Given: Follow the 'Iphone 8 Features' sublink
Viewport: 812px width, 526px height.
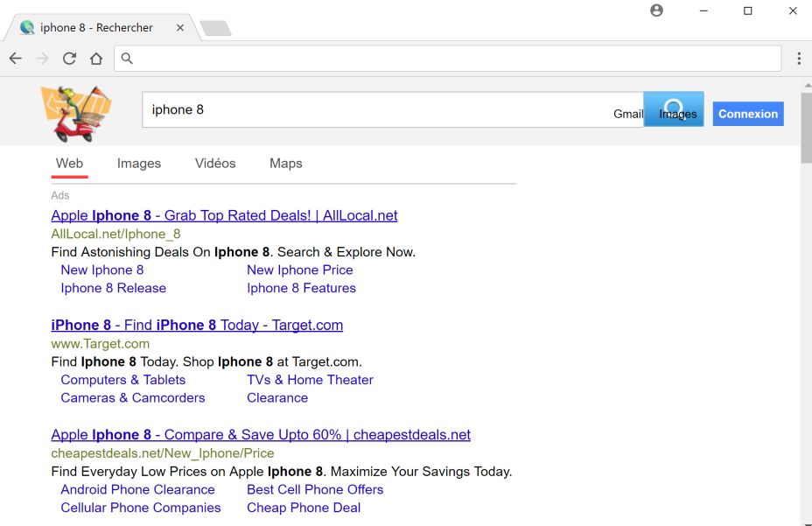Looking at the screenshot, I should pos(301,288).
